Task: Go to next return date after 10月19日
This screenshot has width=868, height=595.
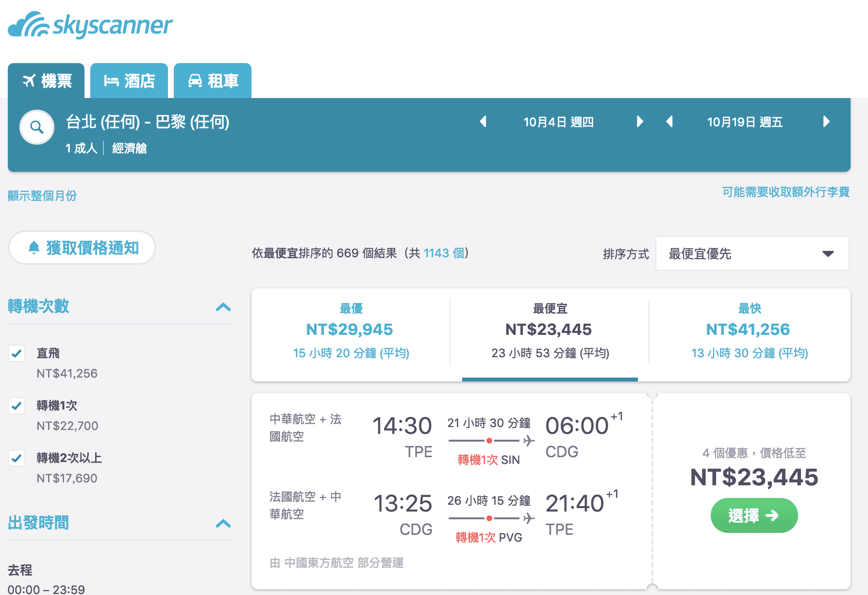Action: [826, 121]
